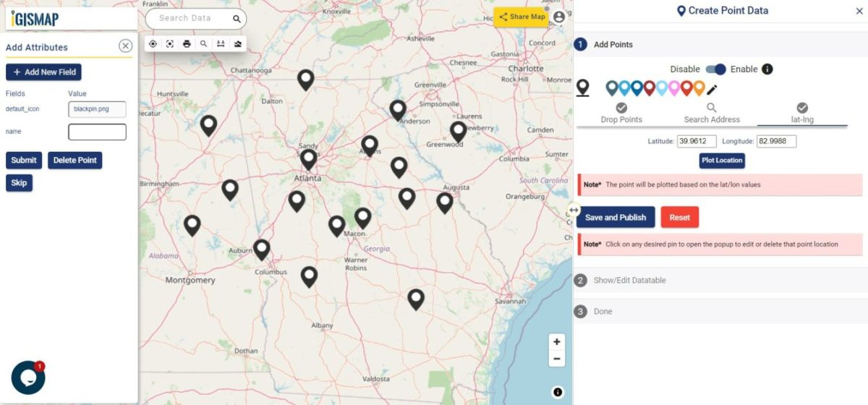868x405 pixels.
Task: Click the Plot Location button
Action: (722, 161)
